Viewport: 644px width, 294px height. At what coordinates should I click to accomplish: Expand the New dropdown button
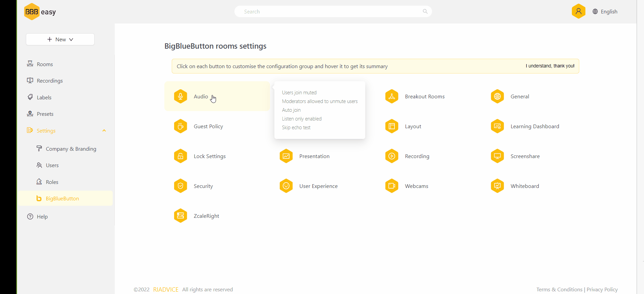click(x=60, y=39)
